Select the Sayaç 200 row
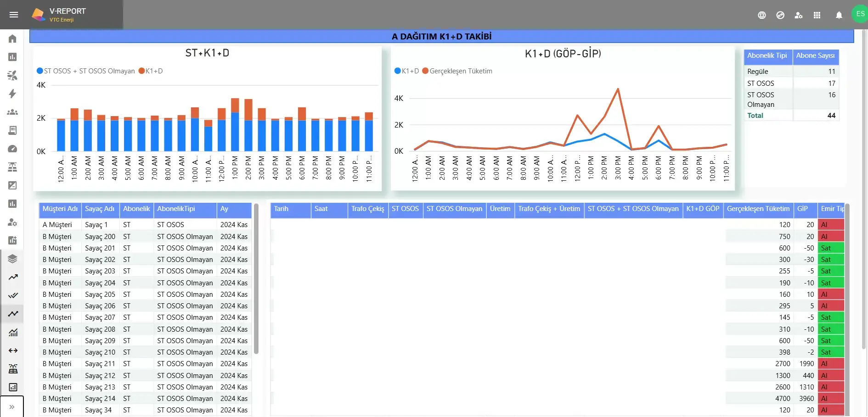The image size is (868, 417). [x=100, y=237]
